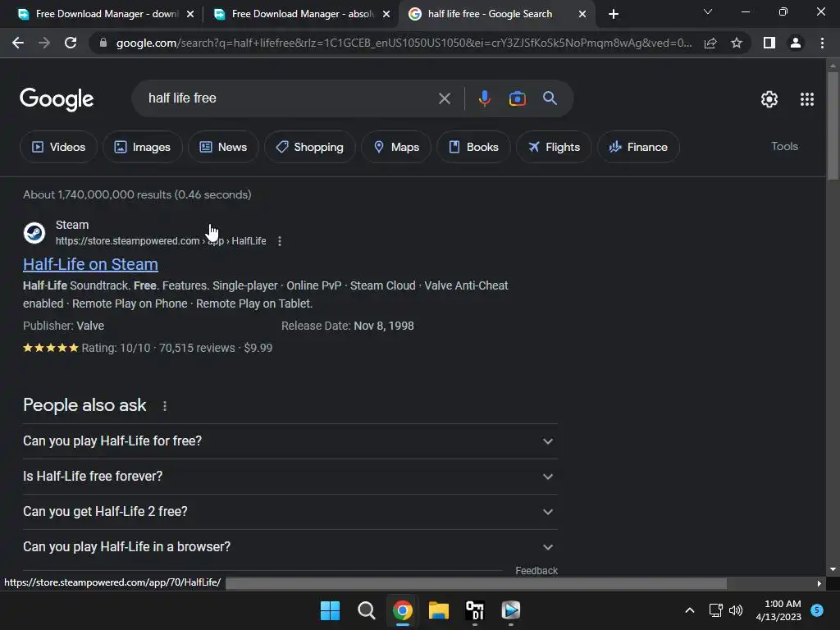Show hidden system tray icons
The image size is (840, 630).
[x=689, y=610]
